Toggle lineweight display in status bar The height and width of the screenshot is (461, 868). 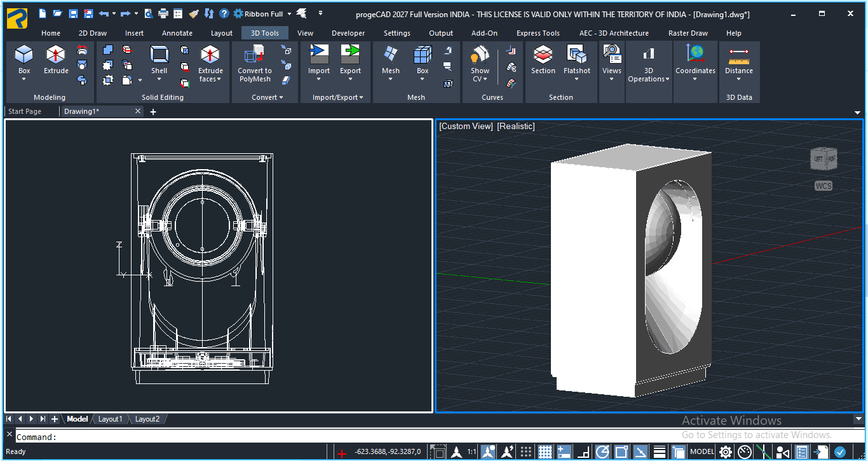pos(660,452)
